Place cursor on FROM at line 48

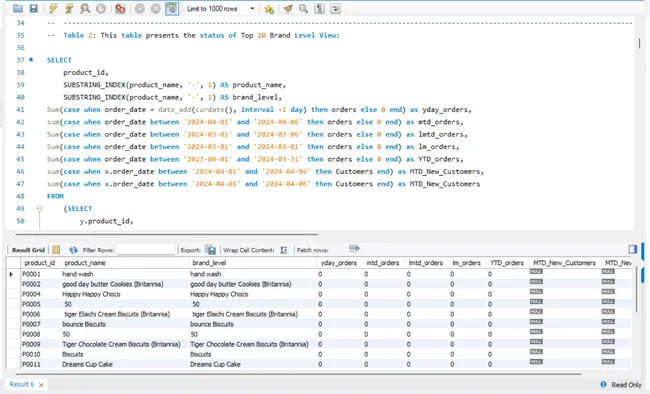(55, 196)
